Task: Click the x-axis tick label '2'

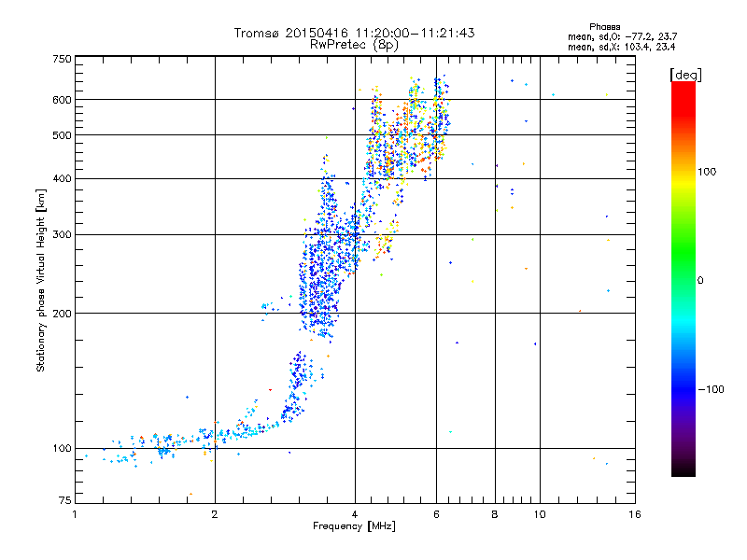Action: pyautogui.click(x=215, y=514)
